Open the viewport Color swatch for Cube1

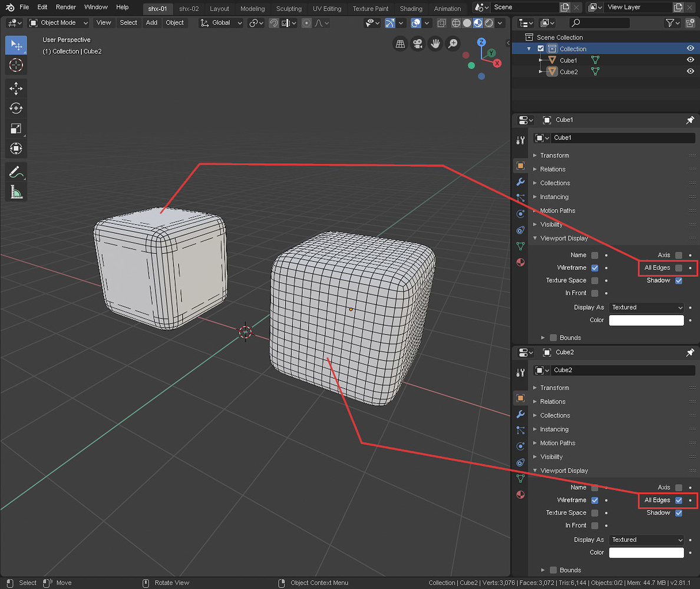tap(646, 320)
